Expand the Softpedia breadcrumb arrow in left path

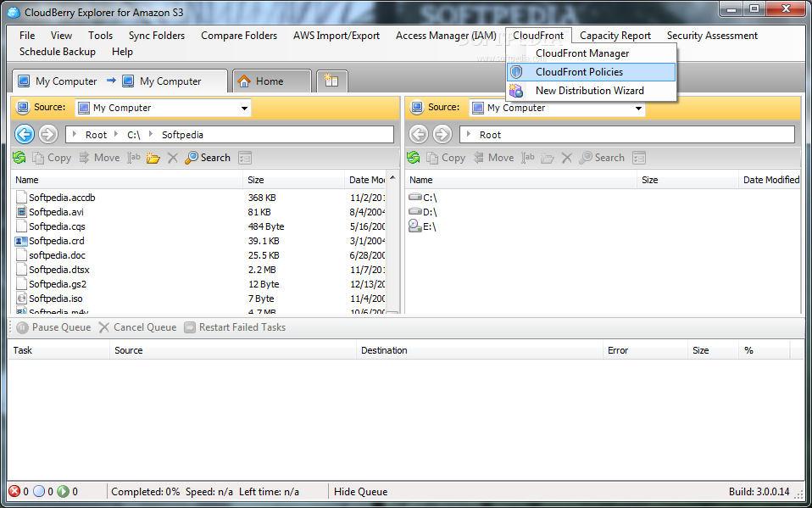point(151,135)
